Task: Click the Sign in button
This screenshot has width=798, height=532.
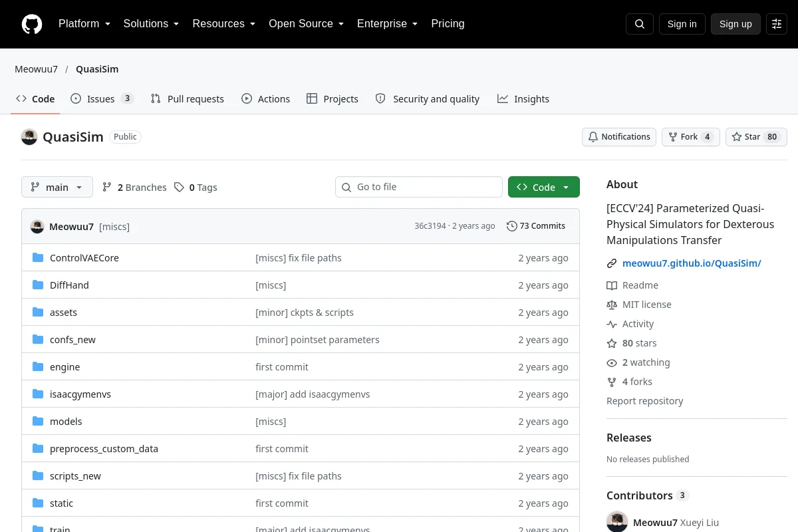Action: 682,24
